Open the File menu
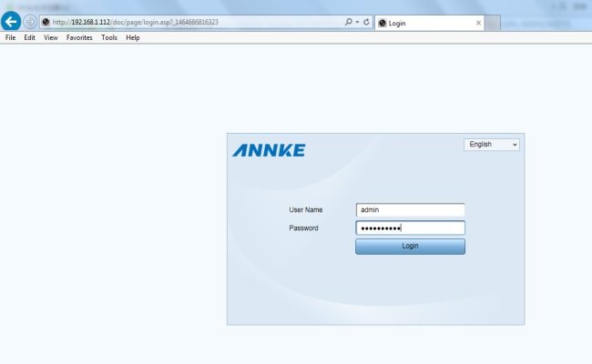 11,38
